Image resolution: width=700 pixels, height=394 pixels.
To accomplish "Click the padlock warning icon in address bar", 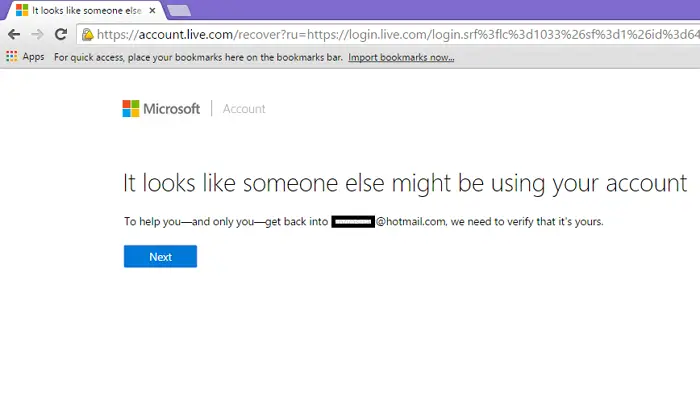I will pos(88,34).
